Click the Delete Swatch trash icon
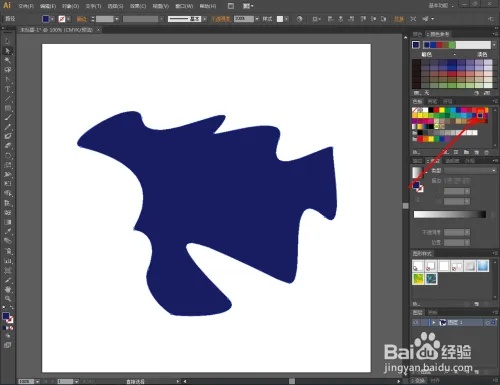Screen dimensions: 500x385 [x=486, y=152]
